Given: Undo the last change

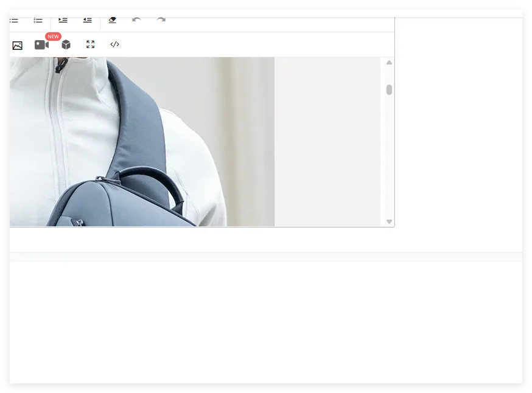Looking at the screenshot, I should click(137, 19).
